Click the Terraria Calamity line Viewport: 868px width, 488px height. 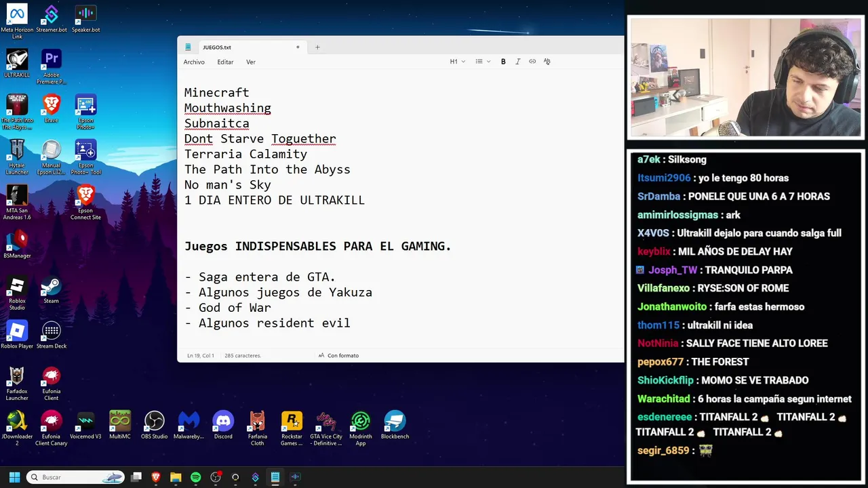245,154
